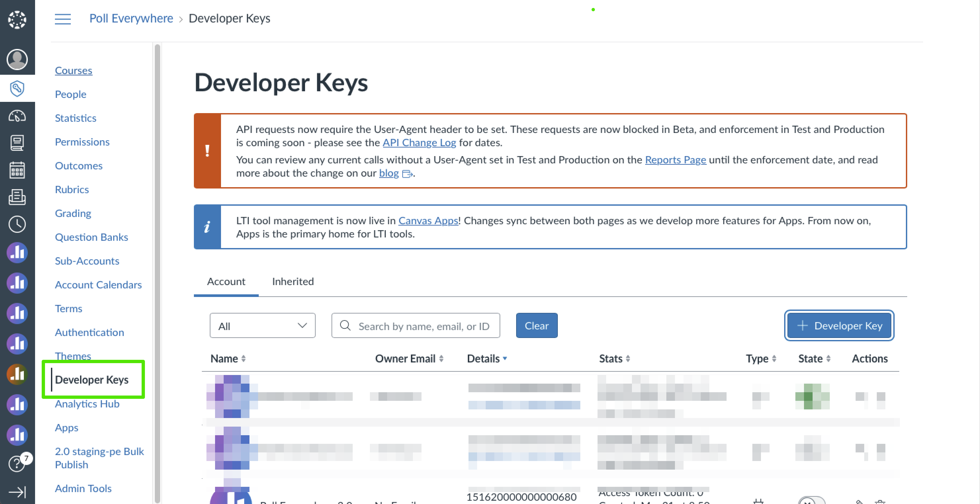980x504 pixels.
Task: Open Permissions in account navigation
Action: pos(82,142)
